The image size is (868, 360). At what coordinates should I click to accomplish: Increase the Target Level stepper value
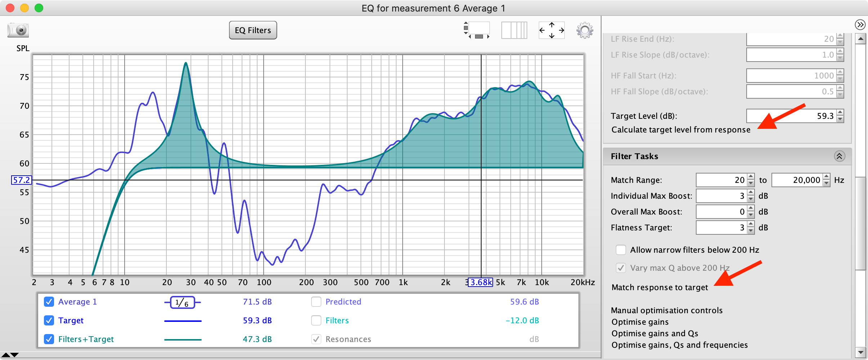pos(840,113)
